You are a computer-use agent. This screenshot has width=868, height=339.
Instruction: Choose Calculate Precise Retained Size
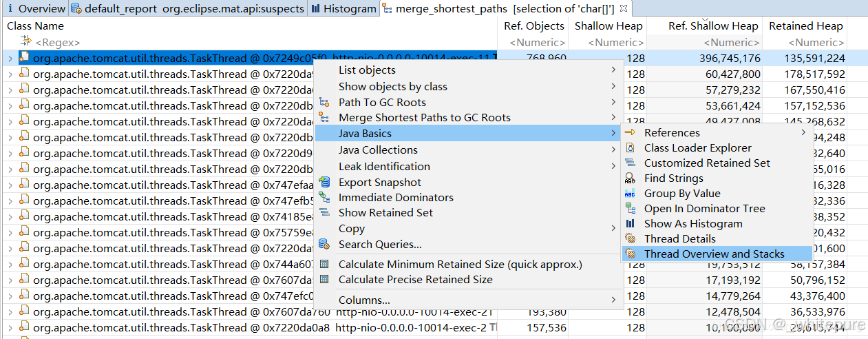415,279
